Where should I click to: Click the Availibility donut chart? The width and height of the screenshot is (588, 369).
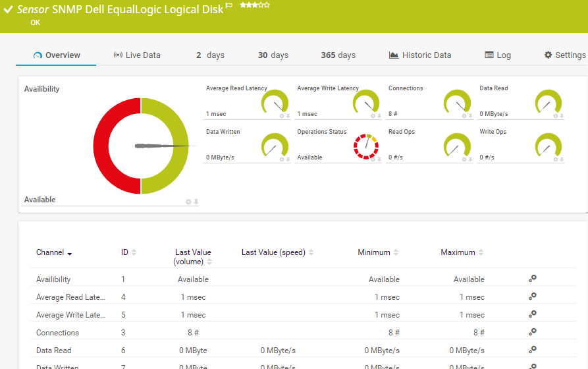point(141,146)
